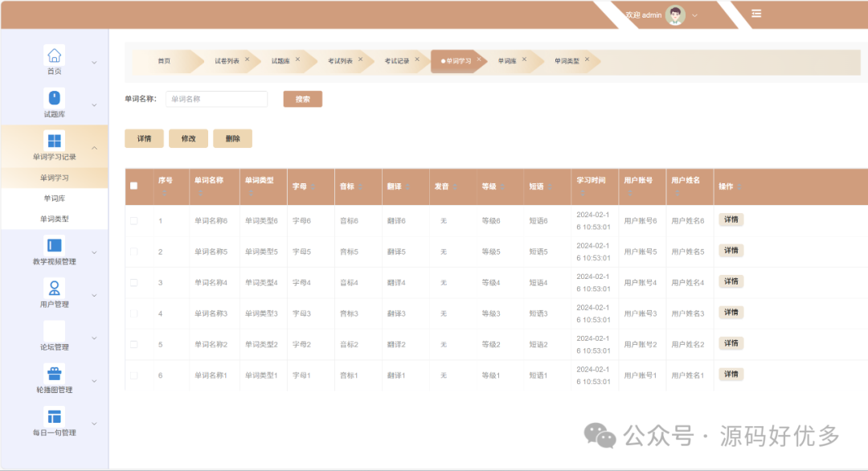Select the 教学视频管理 sidebar icon
Viewport: 868px width, 471px height.
54,245
